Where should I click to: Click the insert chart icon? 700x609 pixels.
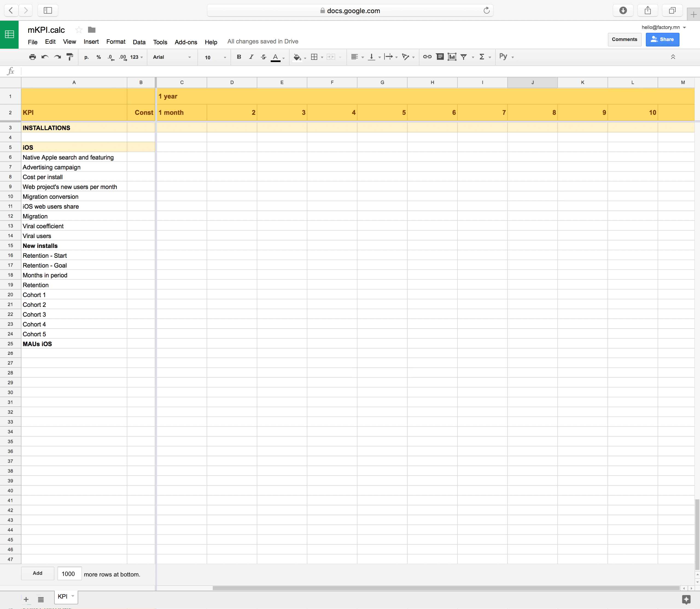click(x=452, y=57)
